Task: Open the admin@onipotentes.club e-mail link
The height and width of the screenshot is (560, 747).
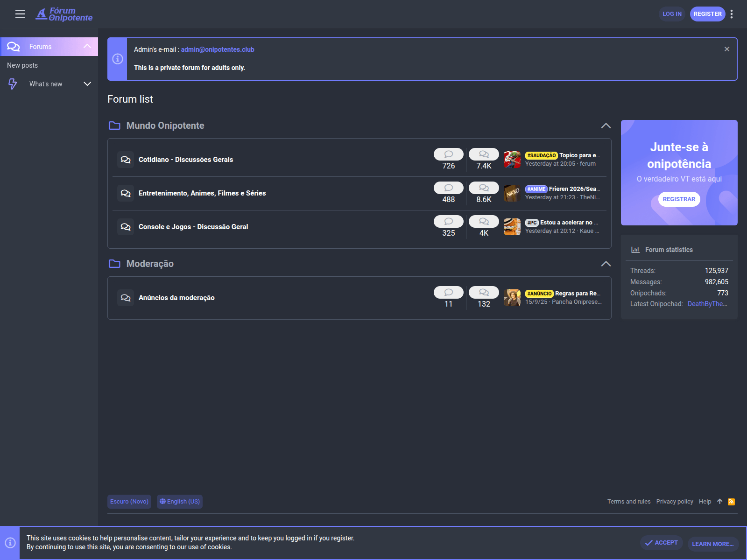Action: coord(218,49)
